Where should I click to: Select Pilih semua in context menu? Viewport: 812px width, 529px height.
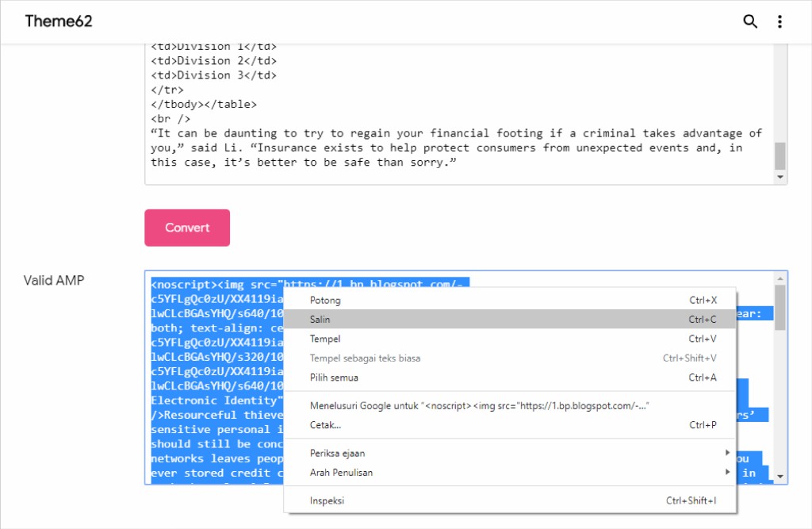[510, 378]
